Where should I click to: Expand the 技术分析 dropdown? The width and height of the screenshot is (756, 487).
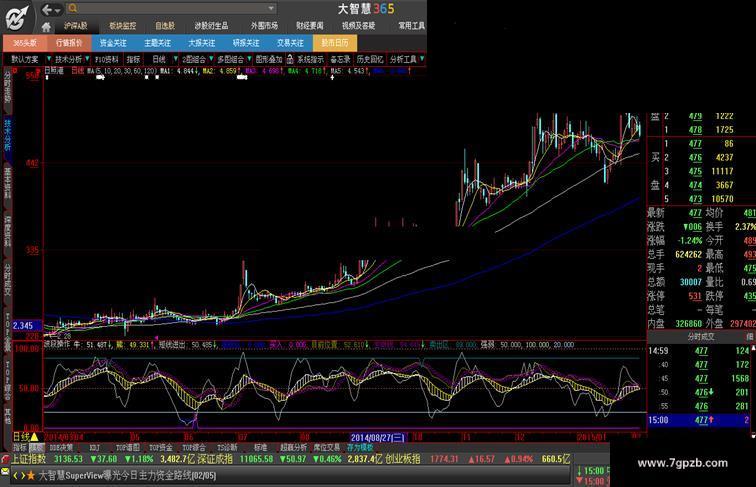pyautogui.click(x=87, y=59)
